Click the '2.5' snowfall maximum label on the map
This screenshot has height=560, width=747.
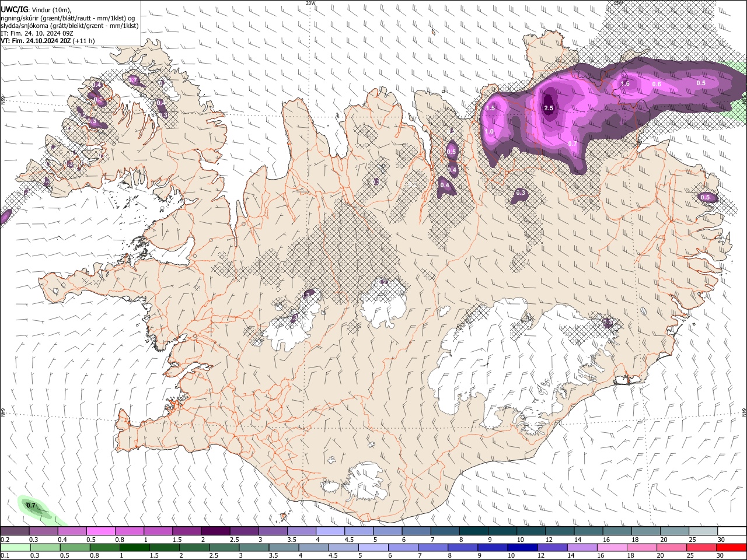[x=549, y=108]
